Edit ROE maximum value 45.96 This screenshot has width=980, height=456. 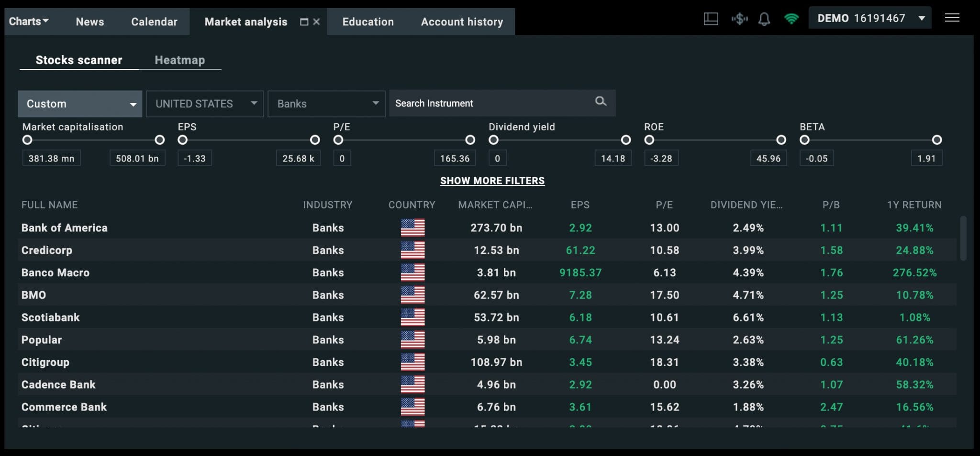768,158
